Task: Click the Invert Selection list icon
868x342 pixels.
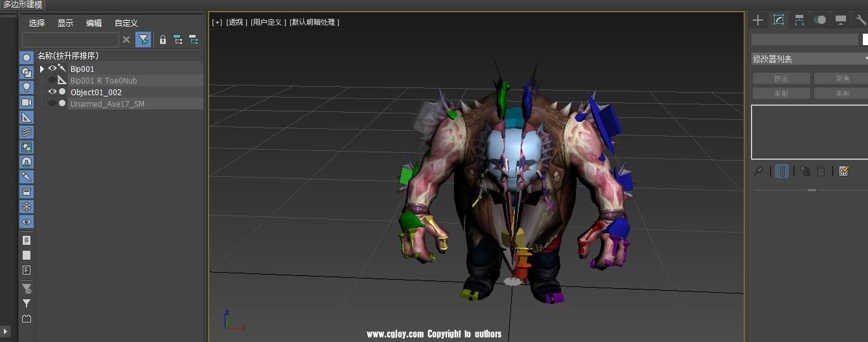Action: pos(27,270)
